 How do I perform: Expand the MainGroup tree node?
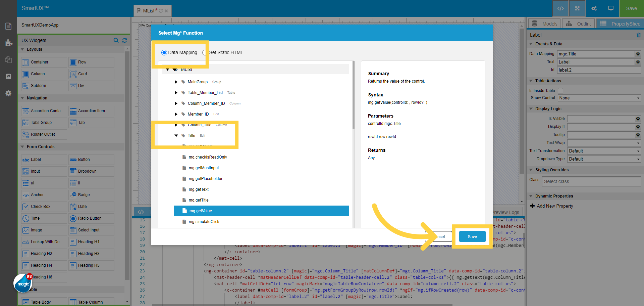pos(176,82)
